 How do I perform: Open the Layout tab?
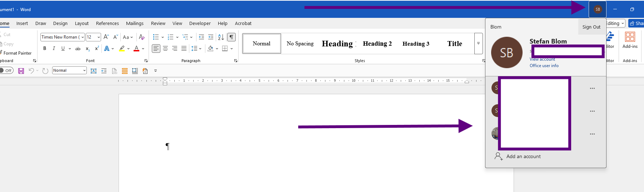tap(82, 24)
